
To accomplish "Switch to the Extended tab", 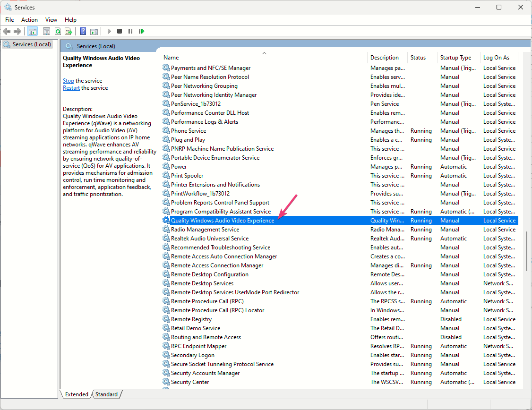I will click(77, 394).
